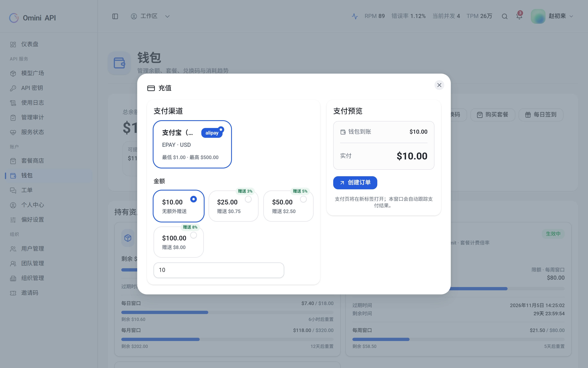Click the bag icon beside 套餐商店
The width and height of the screenshot is (588, 368).
coord(13,161)
